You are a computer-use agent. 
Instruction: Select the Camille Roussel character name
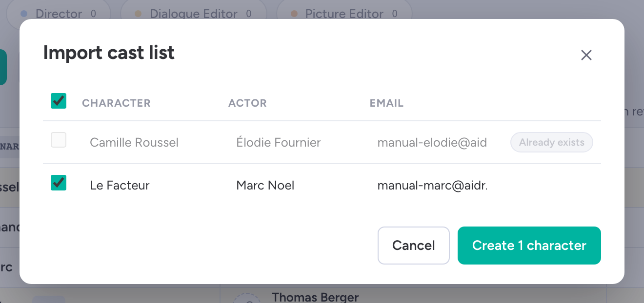point(134,143)
